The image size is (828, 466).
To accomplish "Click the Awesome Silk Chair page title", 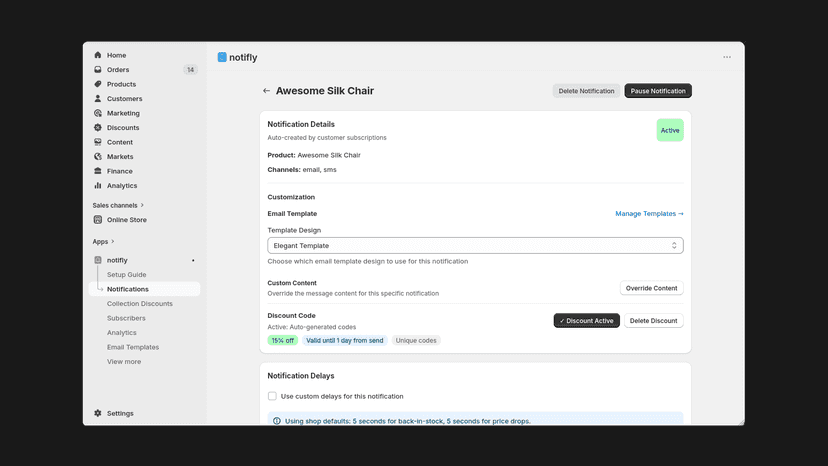I will coord(325,91).
